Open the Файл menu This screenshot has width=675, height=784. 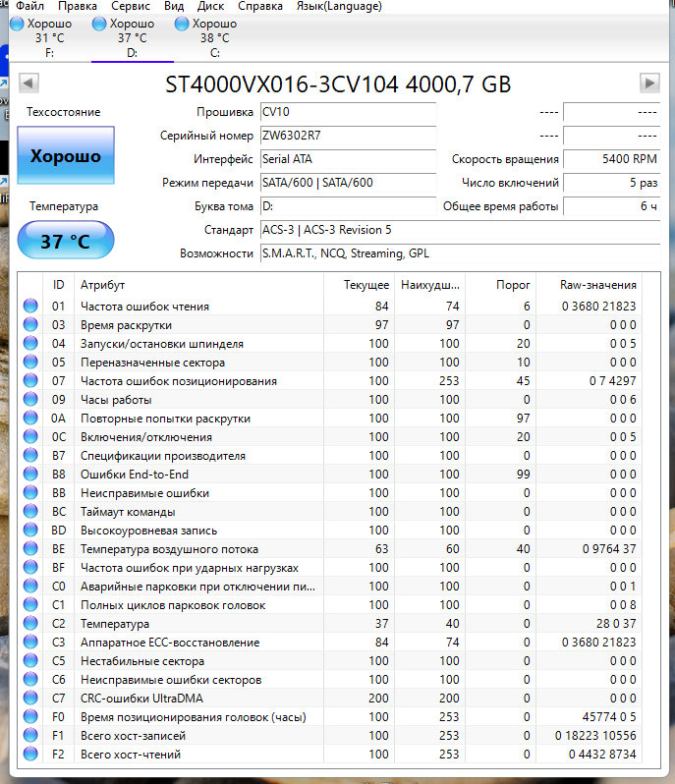point(30,6)
